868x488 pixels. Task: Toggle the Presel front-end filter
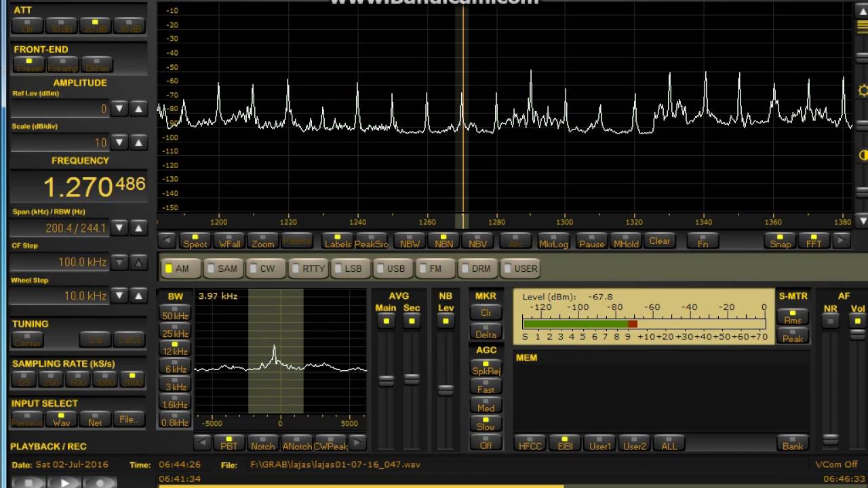point(28,65)
